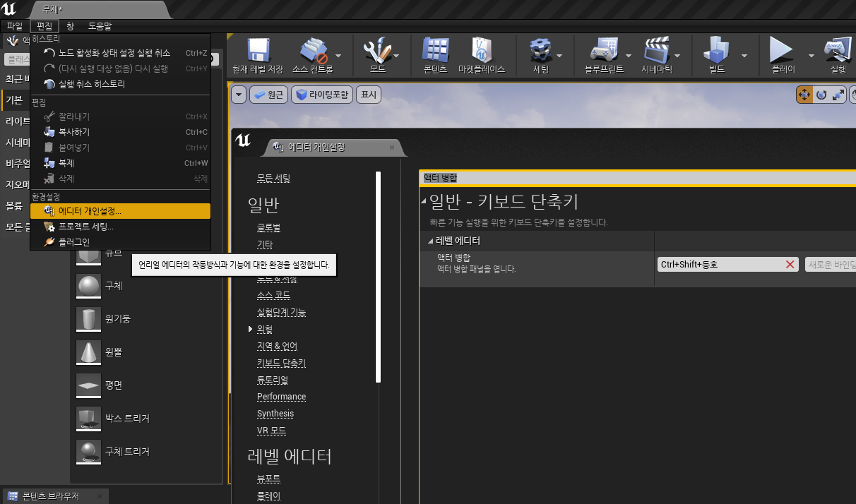The width and height of the screenshot is (856, 504).
Task: Click the 원근 (Perspective) viewport button
Action: point(268,95)
